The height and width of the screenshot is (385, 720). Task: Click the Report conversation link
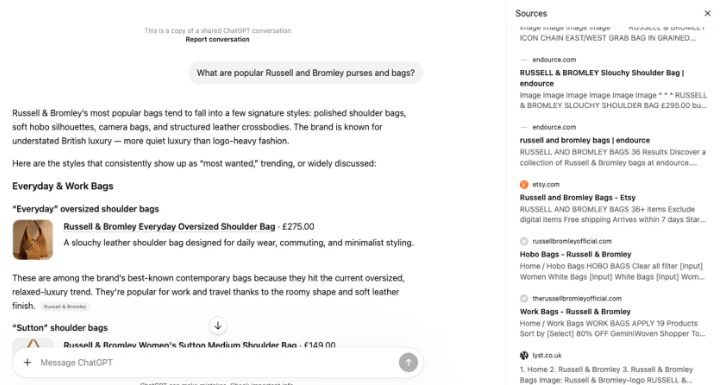click(217, 40)
